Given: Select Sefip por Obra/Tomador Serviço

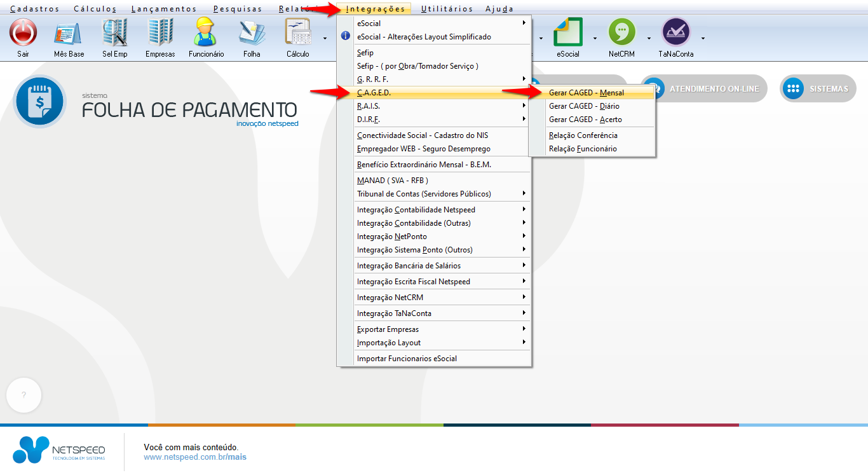Looking at the screenshot, I should click(434, 66).
